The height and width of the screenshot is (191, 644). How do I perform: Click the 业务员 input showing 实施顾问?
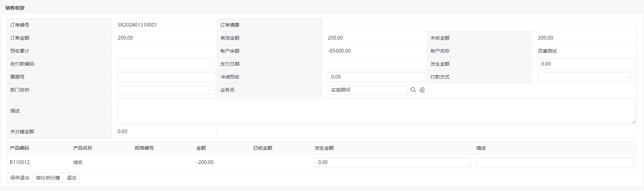pyautogui.click(x=367, y=90)
